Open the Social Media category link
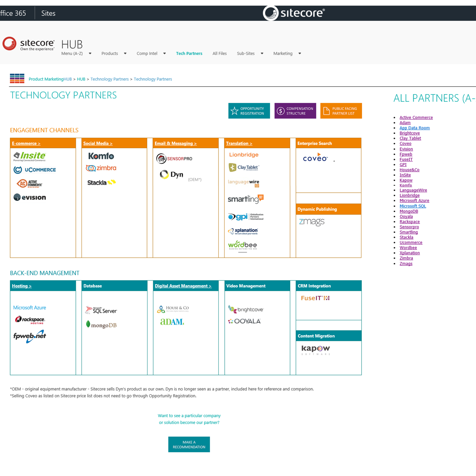The width and height of the screenshot is (476, 476). (x=98, y=143)
